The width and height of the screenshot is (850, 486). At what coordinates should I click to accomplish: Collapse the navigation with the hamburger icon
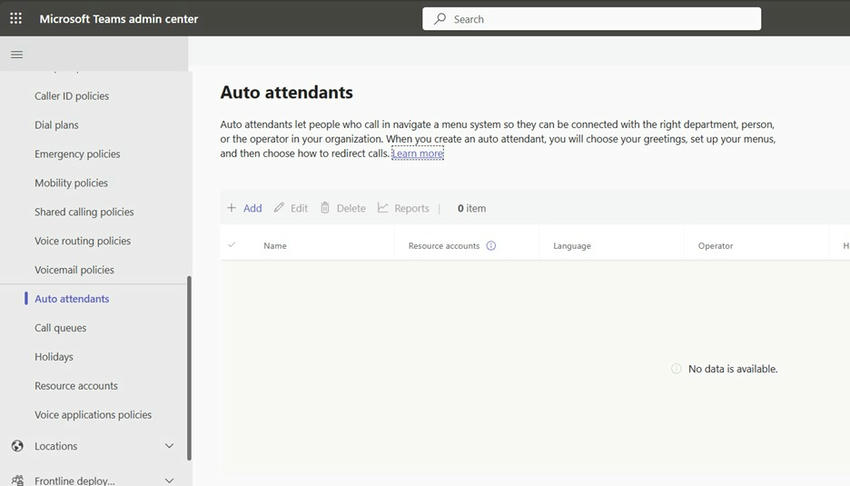pos(17,55)
